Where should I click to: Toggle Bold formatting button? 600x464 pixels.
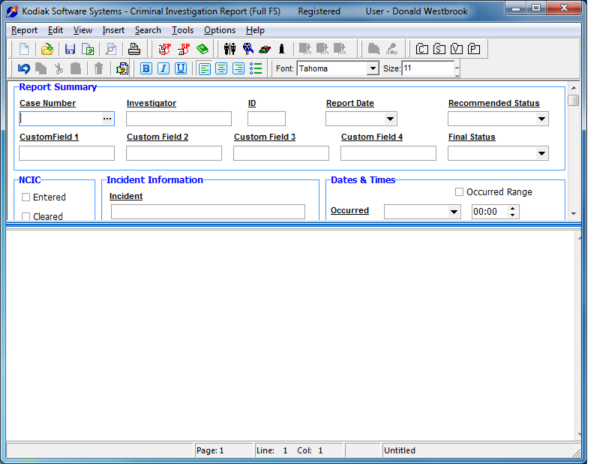(145, 69)
